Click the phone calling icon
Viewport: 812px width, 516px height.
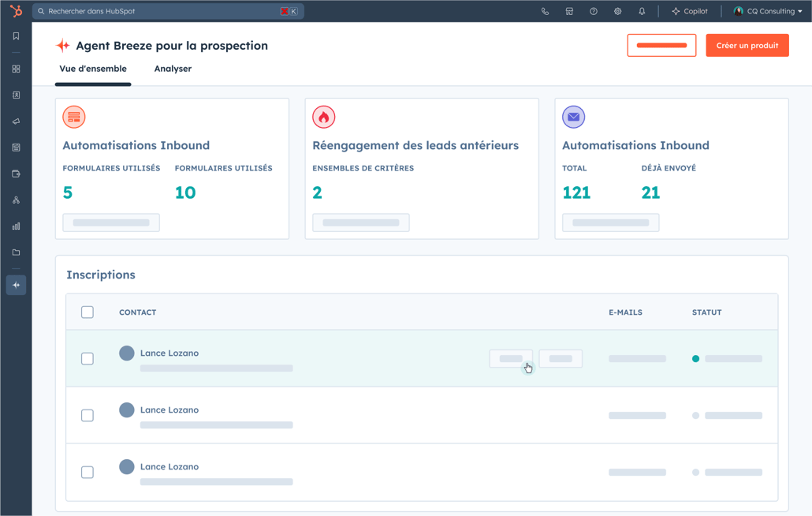[545, 12]
